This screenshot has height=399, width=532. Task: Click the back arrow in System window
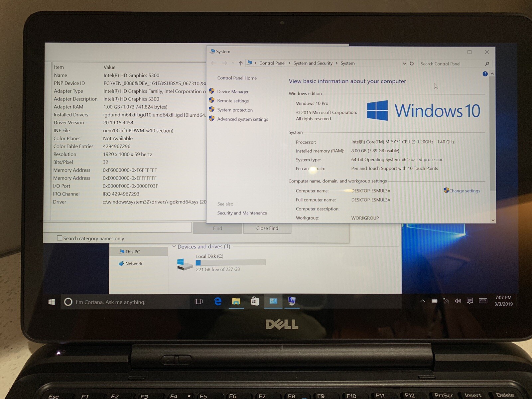(x=213, y=63)
